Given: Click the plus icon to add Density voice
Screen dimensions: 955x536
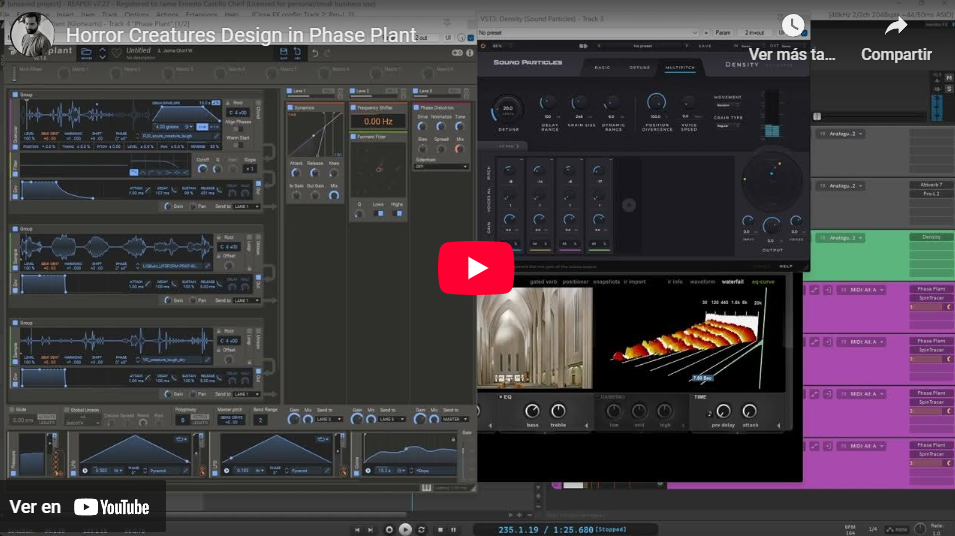Looking at the screenshot, I should 629,205.
